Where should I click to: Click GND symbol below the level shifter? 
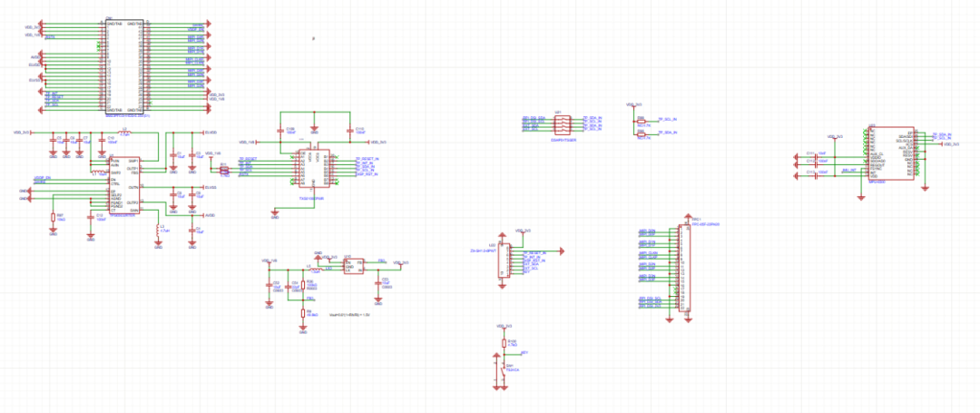(275, 214)
